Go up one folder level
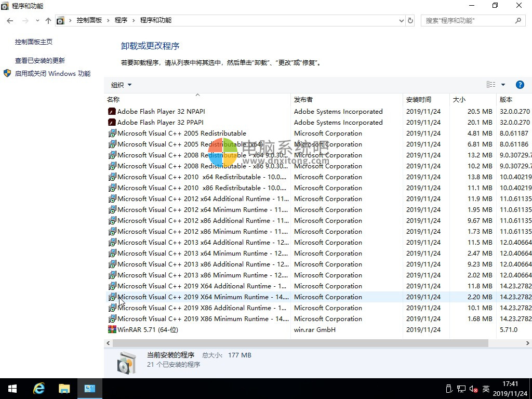Screen dimensions: 532x399 (48, 21)
